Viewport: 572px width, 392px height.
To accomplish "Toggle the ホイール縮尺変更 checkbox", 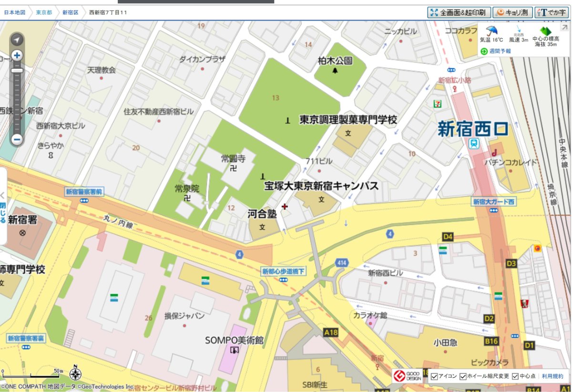I will coord(463,376).
